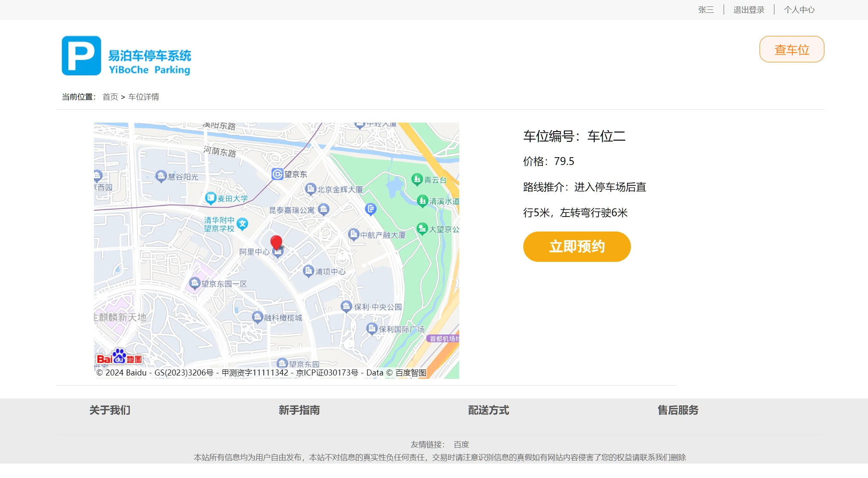Open the 新手指南 footer section
Viewport: 868px width, 478px height.
[x=299, y=410]
